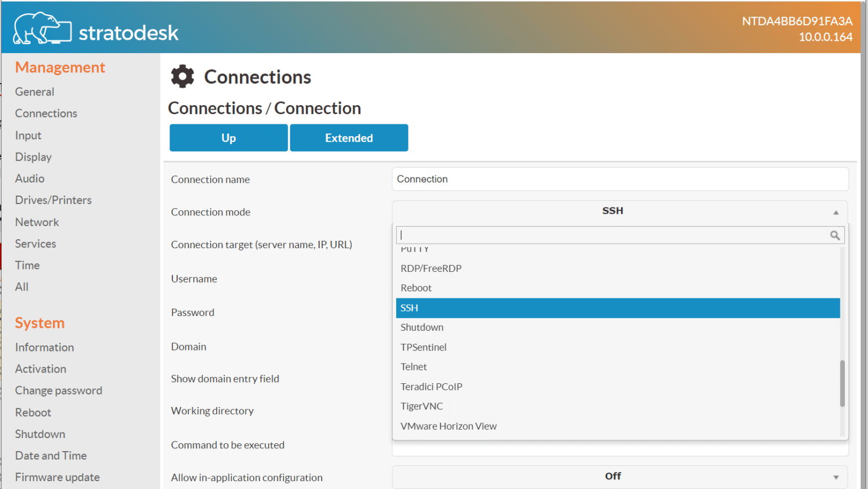Open the Network settings page
This screenshot has width=868, height=489.
37,222
